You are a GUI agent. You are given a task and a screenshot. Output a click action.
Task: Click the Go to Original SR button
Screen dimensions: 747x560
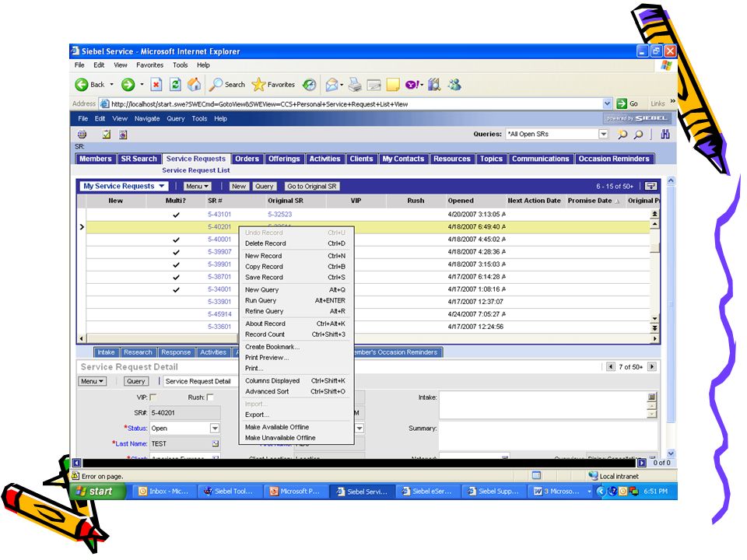311,186
